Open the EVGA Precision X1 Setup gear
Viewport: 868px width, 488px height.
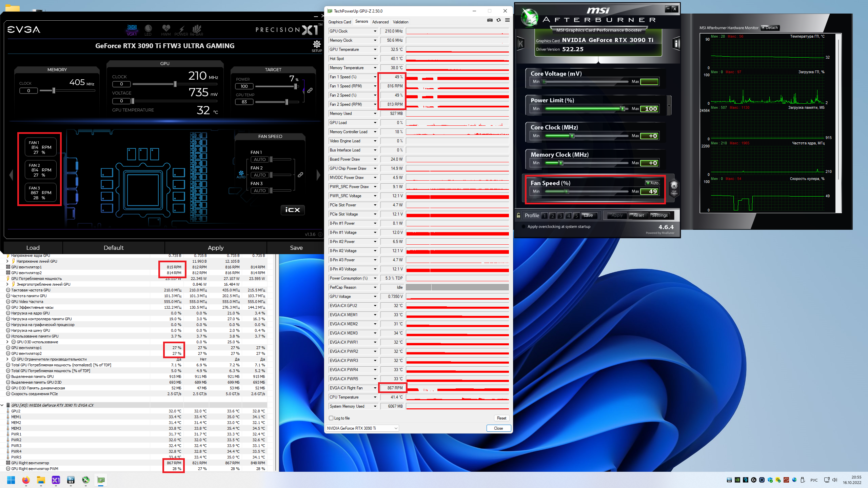(317, 45)
